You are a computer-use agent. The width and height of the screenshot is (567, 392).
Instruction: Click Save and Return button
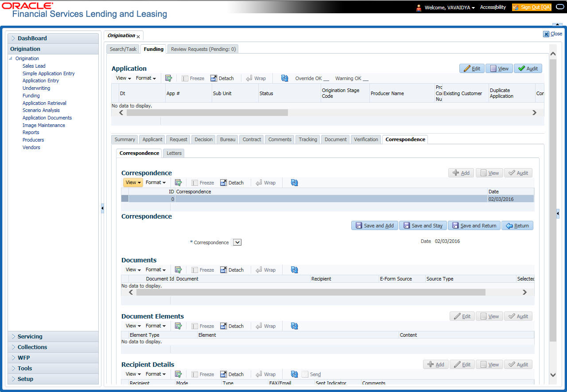(x=474, y=226)
